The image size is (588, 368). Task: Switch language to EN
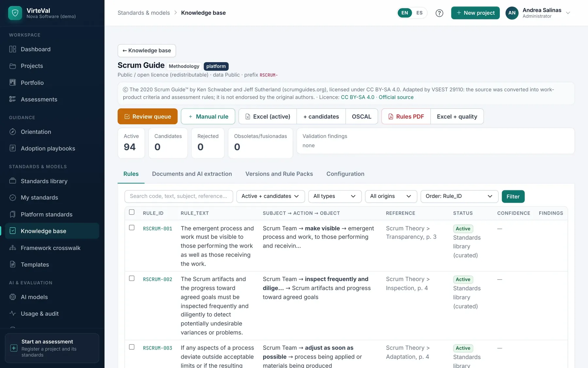click(405, 13)
